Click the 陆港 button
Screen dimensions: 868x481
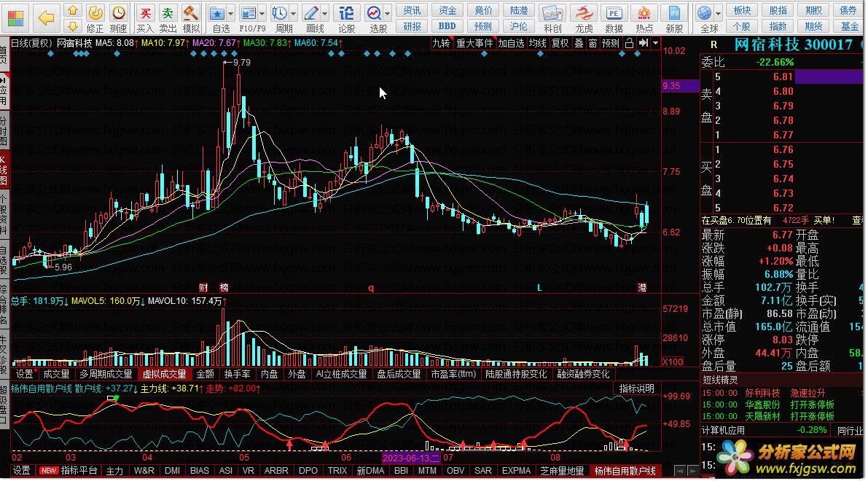[519, 10]
